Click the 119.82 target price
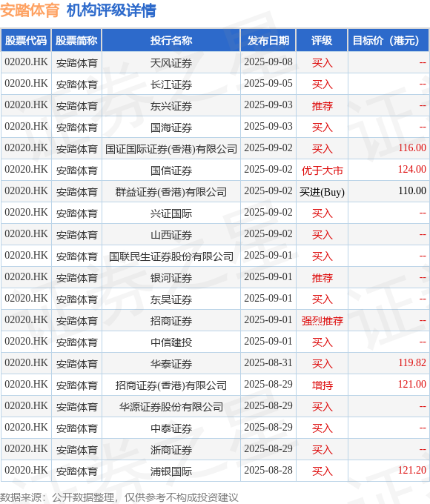 [x=412, y=363]
